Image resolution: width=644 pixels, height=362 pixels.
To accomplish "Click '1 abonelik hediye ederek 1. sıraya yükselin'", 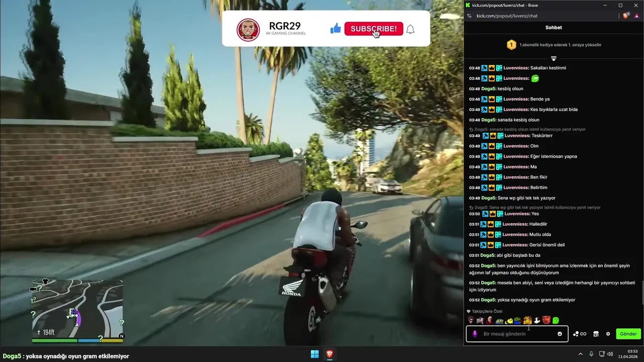I will tap(560, 45).
